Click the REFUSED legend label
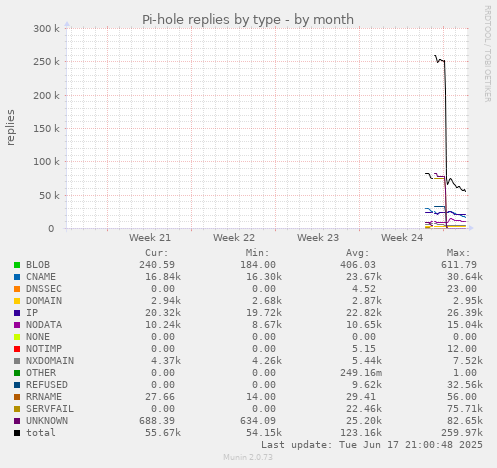This screenshot has height=468, width=497. [x=47, y=385]
